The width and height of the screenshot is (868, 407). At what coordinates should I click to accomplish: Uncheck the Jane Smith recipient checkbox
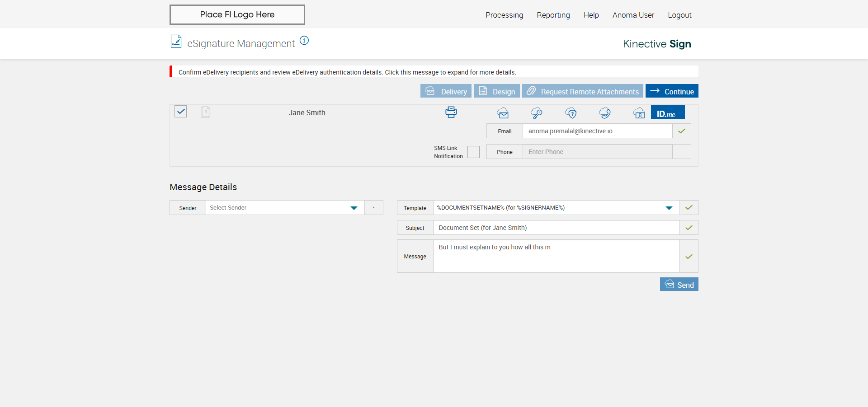coord(181,112)
